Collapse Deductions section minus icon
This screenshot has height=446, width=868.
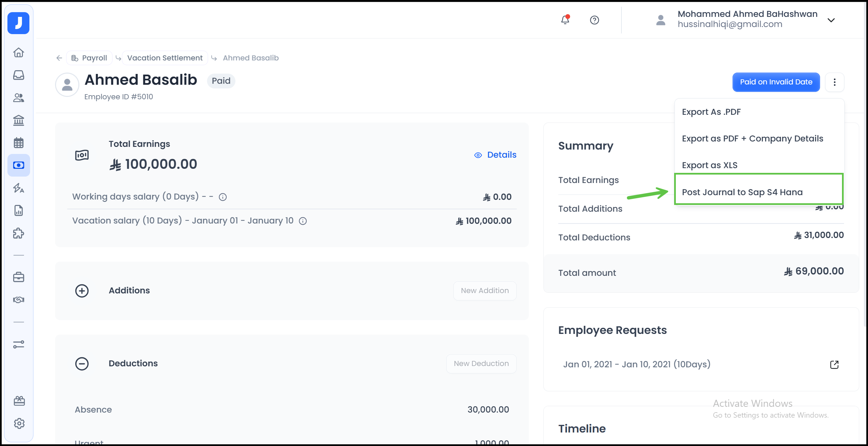pyautogui.click(x=82, y=364)
